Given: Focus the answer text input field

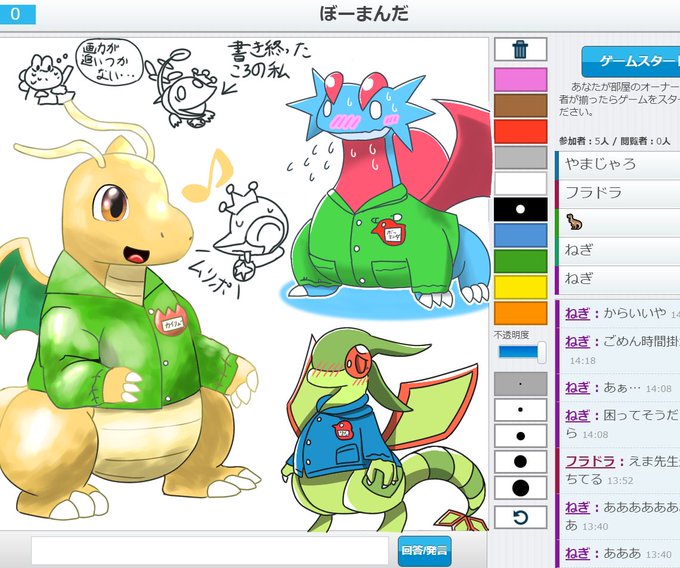Looking at the screenshot, I should coord(209,551).
